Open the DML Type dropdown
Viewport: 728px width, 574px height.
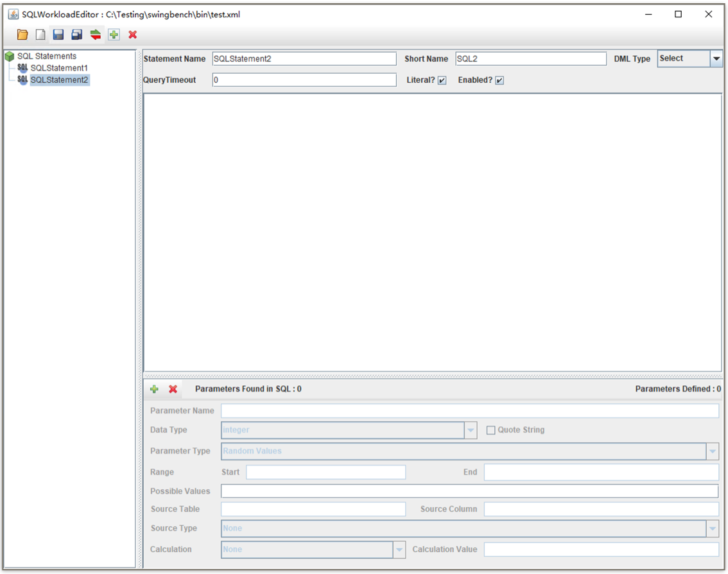716,58
